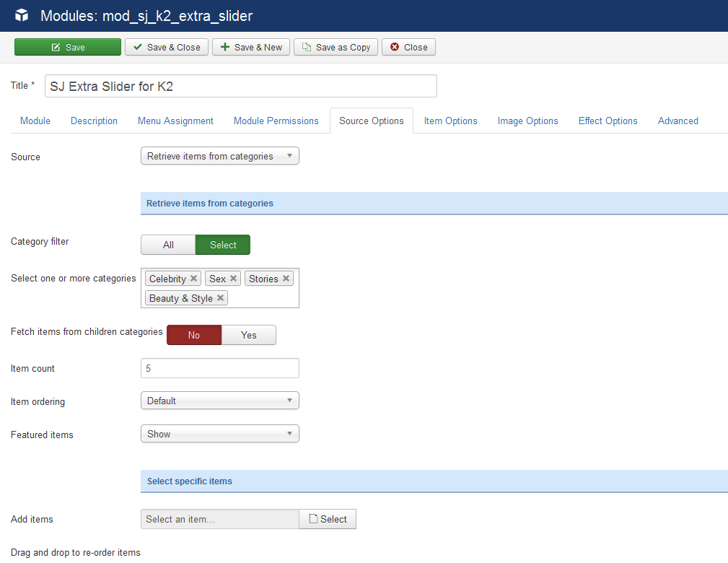Open the Module tab
Screen dimensions: 728x563
[x=35, y=121]
